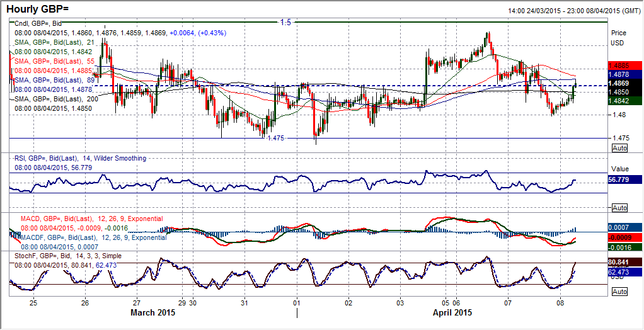This screenshot has height=330, width=644.
Task: Click the 1.475 support level label
Action: point(275,139)
